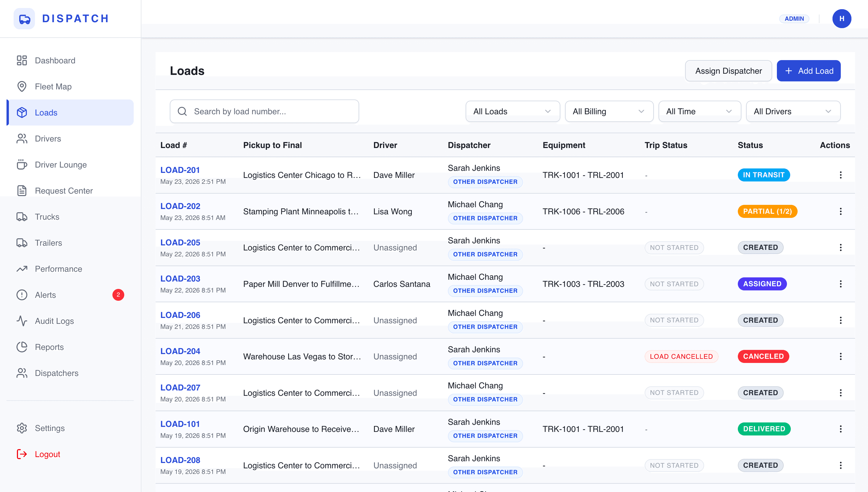868x492 pixels.
Task: Click the Settings gear icon
Action: (22, 428)
